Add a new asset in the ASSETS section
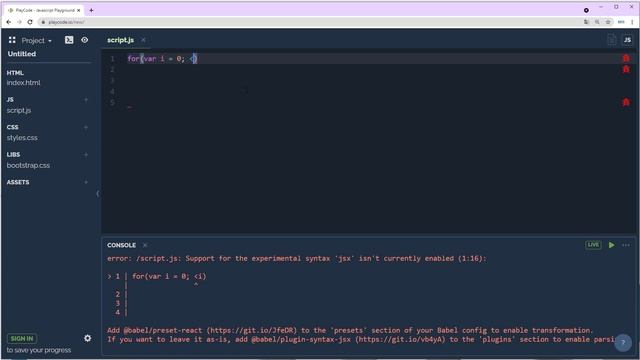This screenshot has height=360, width=640. [86, 182]
